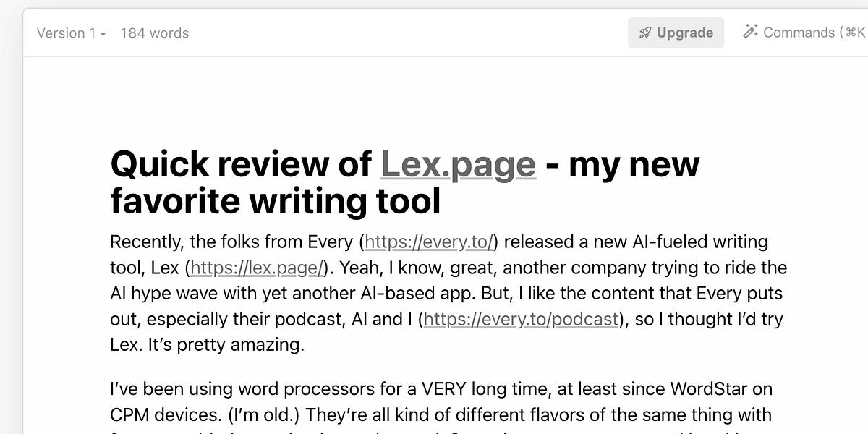Click the https://every.to/ hyperlink
This screenshot has height=434, width=868.
click(429, 242)
